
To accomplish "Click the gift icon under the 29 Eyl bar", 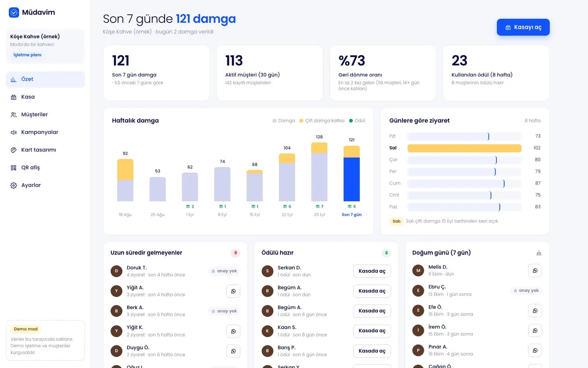I will 317,207.
